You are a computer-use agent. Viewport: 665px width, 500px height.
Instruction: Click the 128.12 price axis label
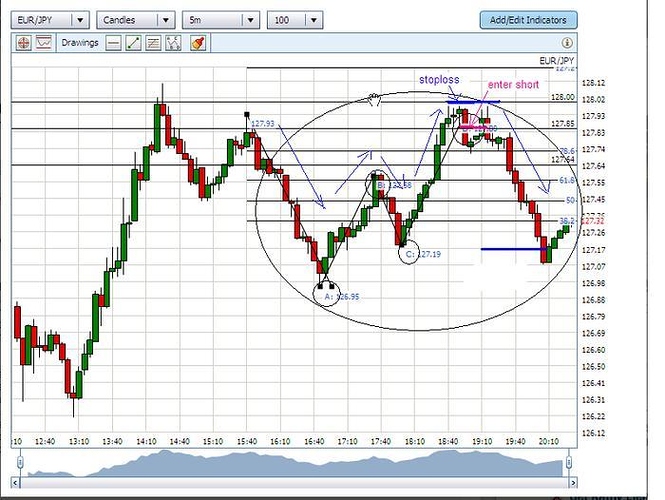[x=593, y=83]
